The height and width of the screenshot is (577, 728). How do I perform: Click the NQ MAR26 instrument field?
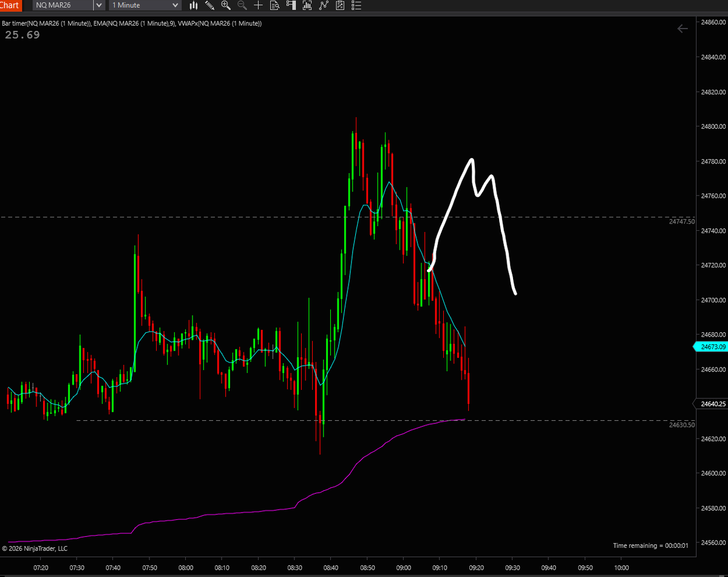click(x=63, y=5)
